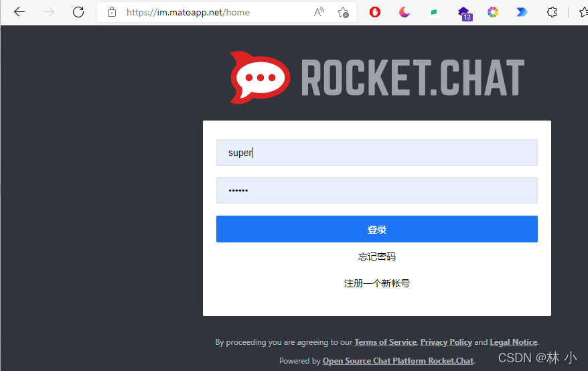Viewport: 588px width, 371px height.
Task: Open the Privacy Policy link
Action: [x=446, y=342]
